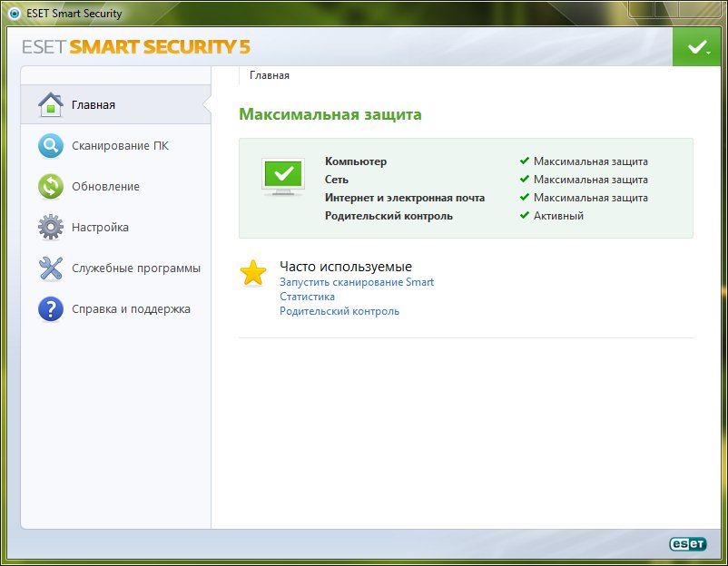This screenshot has height=566, width=728.
Task: Click bold Родительский контроль label in status panel
Action: [389, 216]
